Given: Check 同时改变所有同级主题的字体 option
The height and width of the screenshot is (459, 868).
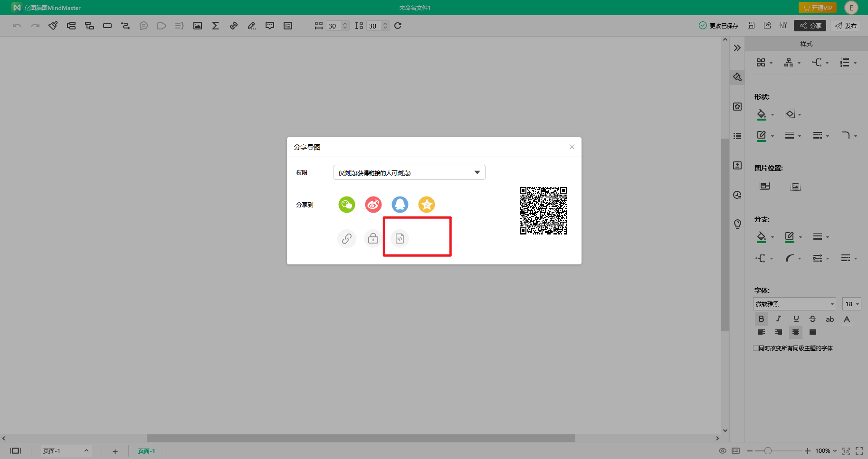Looking at the screenshot, I should 755,348.
